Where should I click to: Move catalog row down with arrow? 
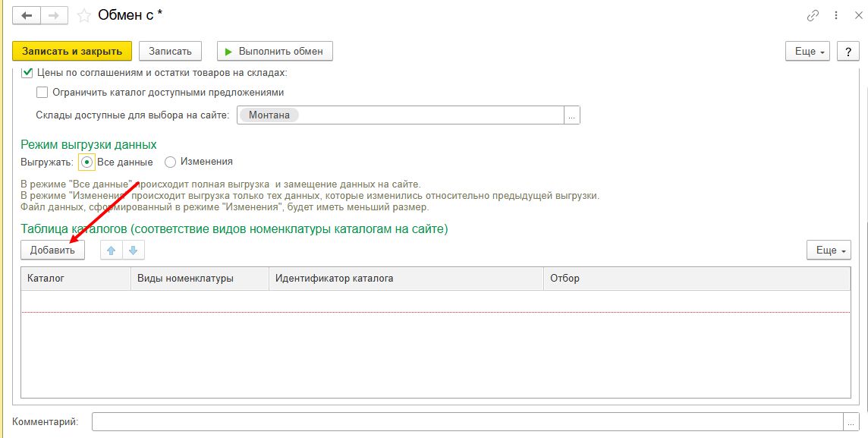point(133,250)
